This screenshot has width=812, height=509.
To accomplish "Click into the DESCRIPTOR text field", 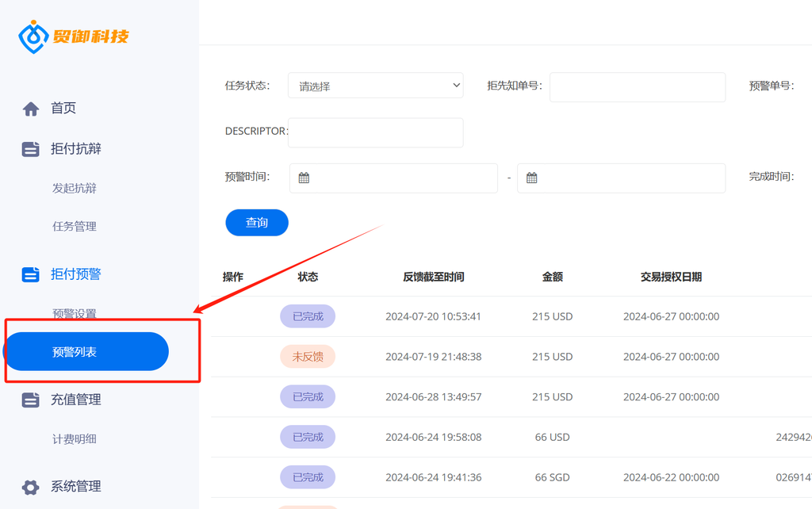I will [x=375, y=132].
